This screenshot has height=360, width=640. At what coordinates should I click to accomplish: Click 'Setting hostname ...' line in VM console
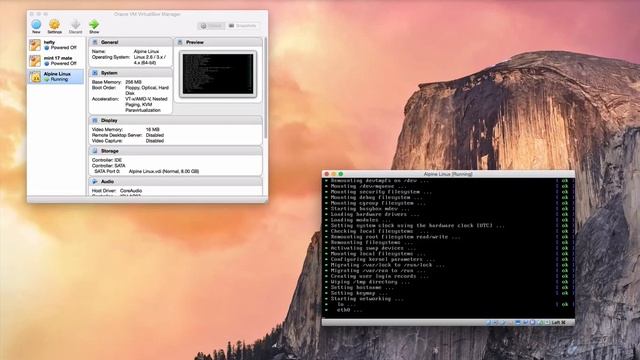pyautogui.click(x=362, y=287)
